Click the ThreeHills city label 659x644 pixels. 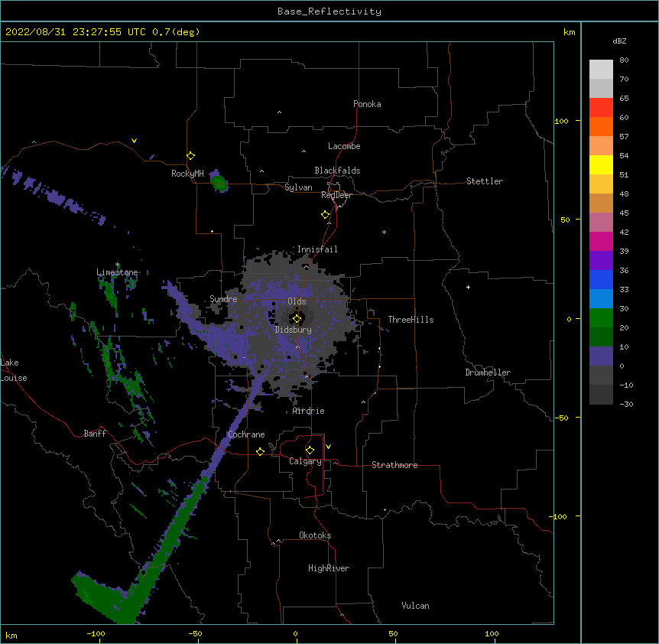tap(411, 320)
